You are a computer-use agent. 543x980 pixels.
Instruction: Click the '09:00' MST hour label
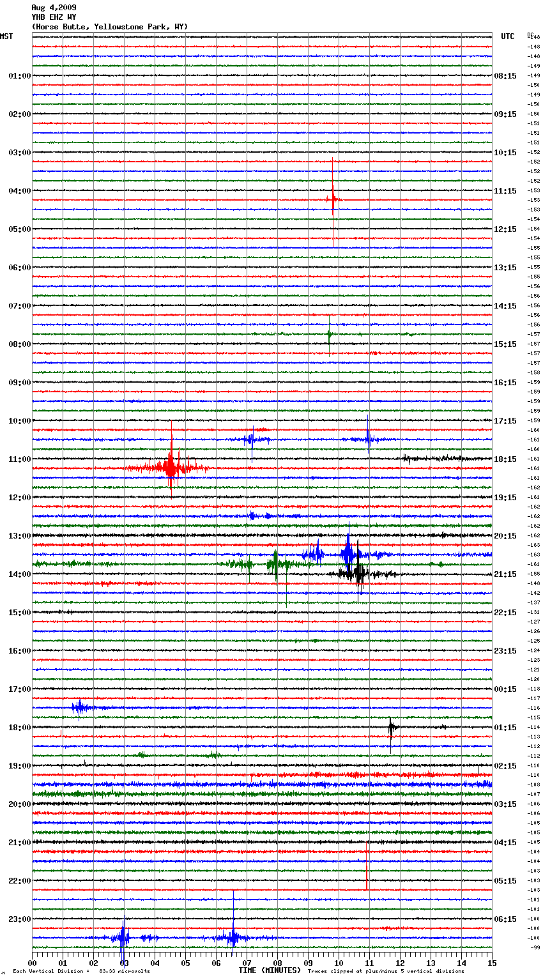[x=19, y=383]
